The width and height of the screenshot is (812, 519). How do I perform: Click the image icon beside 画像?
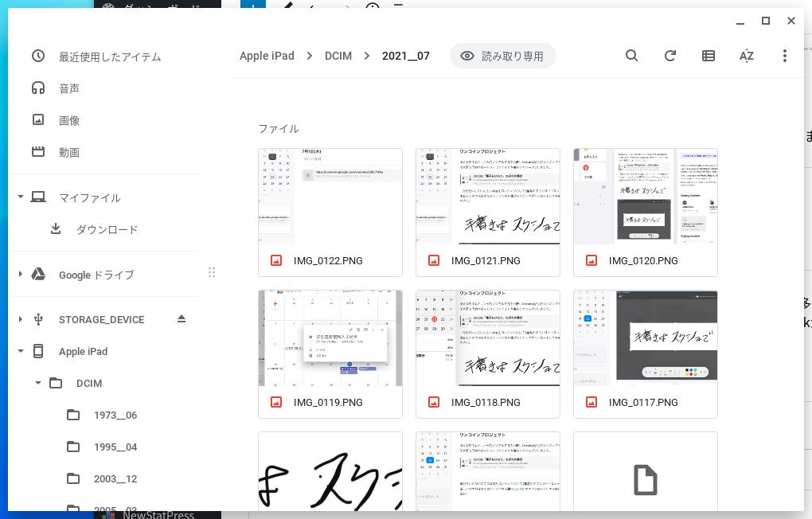pyautogui.click(x=38, y=119)
